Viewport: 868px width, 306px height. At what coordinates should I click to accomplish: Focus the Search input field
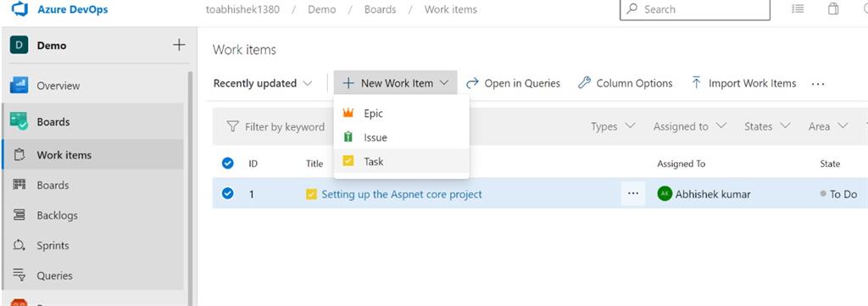pyautogui.click(x=695, y=9)
